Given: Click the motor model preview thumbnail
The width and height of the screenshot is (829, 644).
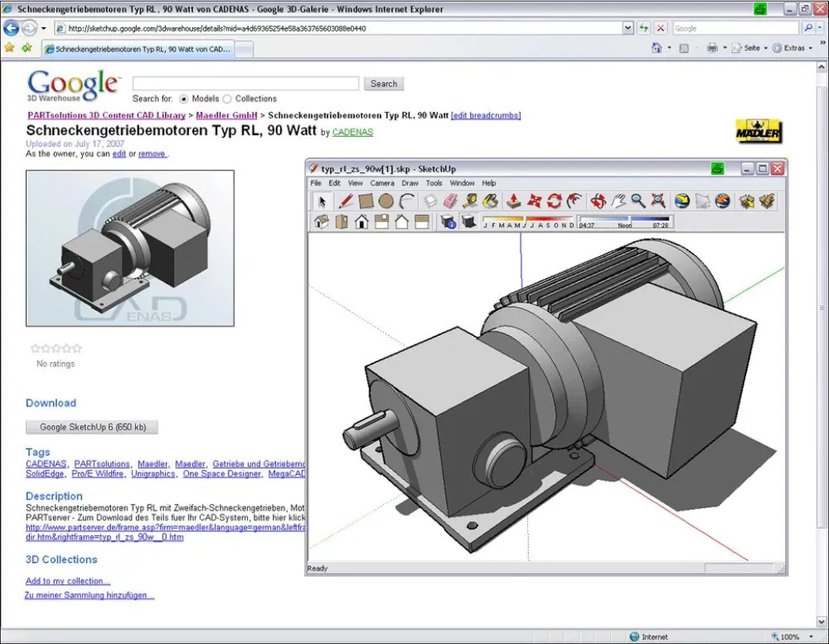Looking at the screenshot, I should [130, 248].
